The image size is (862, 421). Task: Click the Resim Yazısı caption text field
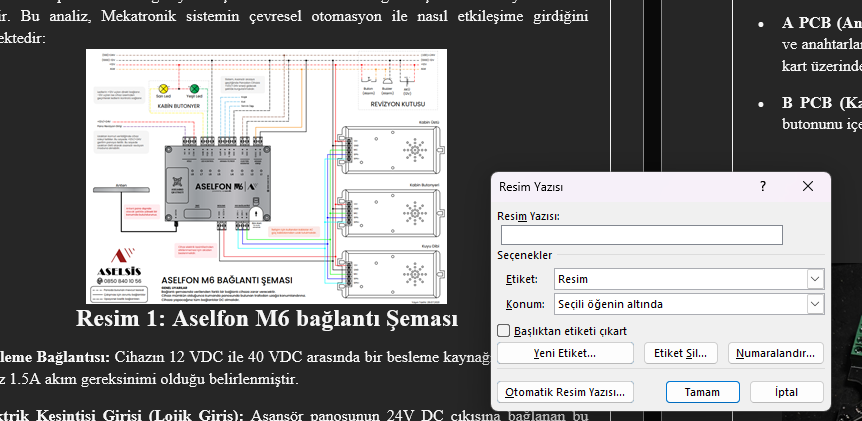click(x=642, y=235)
